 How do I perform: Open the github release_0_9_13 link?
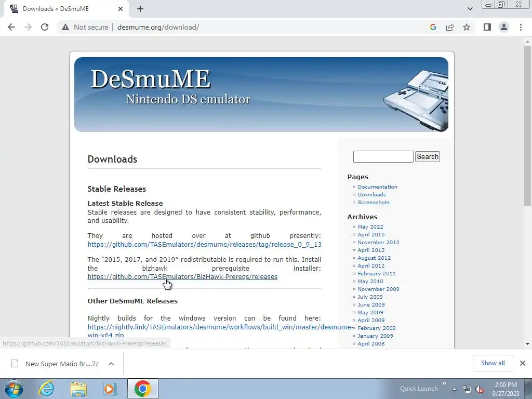pos(204,245)
